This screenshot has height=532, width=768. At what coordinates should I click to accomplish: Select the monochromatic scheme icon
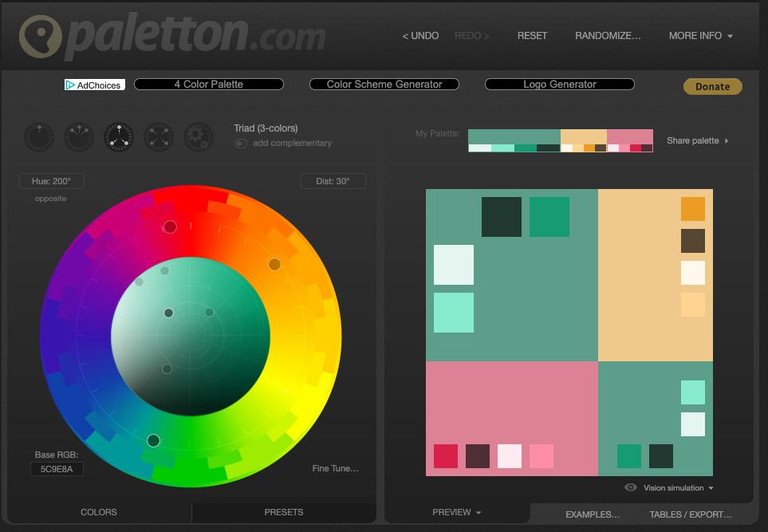point(38,136)
